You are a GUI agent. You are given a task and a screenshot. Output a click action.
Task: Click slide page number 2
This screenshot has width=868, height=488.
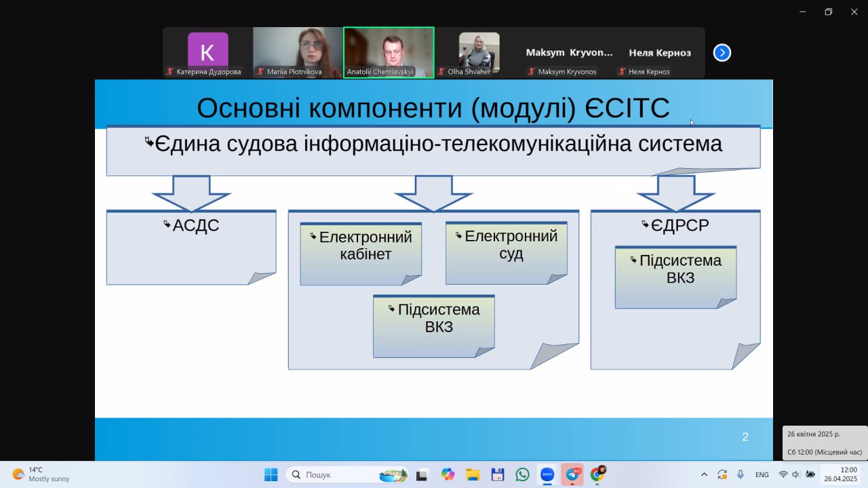coord(745,437)
